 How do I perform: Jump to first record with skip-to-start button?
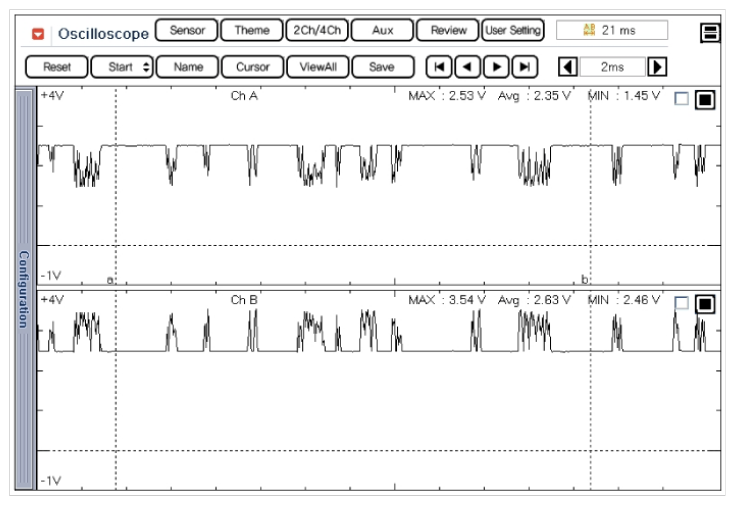click(439, 67)
